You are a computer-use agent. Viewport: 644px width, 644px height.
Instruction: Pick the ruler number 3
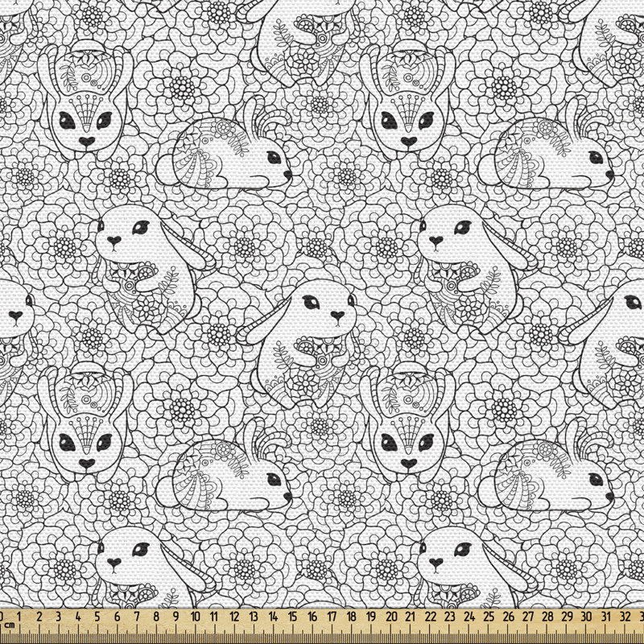point(59,617)
